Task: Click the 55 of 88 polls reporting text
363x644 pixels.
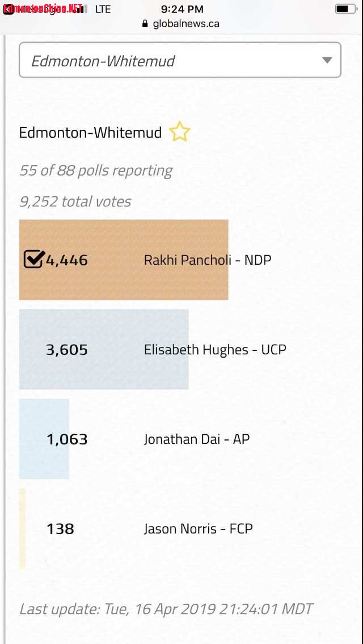Action: pos(96,171)
